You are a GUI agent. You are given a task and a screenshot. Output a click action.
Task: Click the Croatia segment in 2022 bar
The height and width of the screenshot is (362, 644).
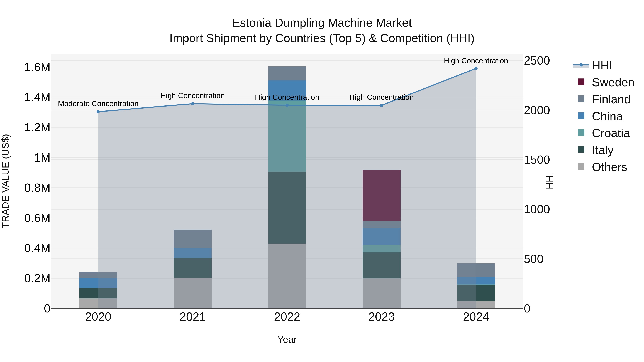point(287,136)
